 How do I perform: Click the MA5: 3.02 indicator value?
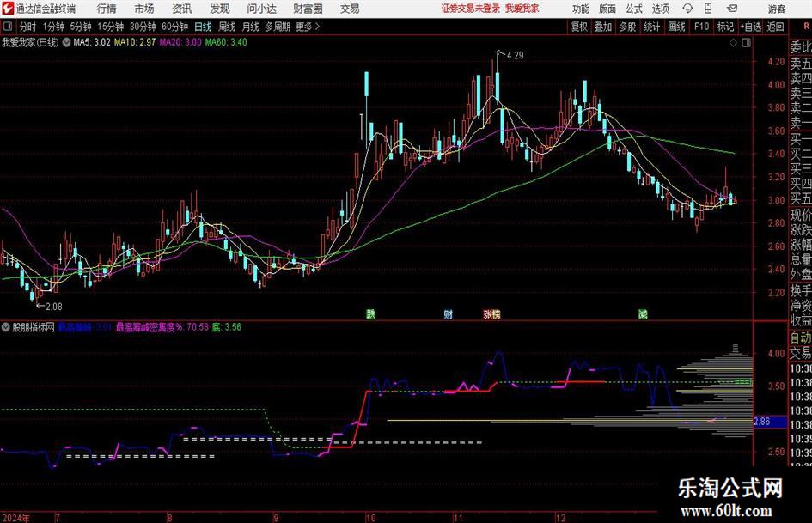(x=92, y=42)
